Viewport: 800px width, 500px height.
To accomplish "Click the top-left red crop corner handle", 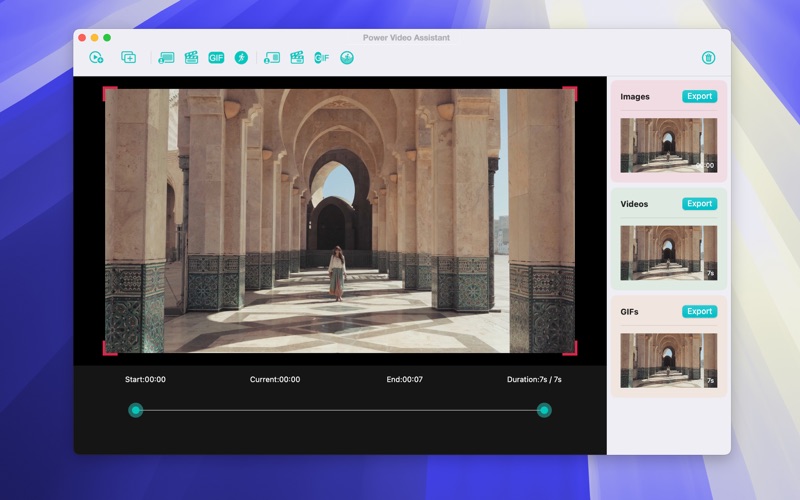I will click(108, 91).
